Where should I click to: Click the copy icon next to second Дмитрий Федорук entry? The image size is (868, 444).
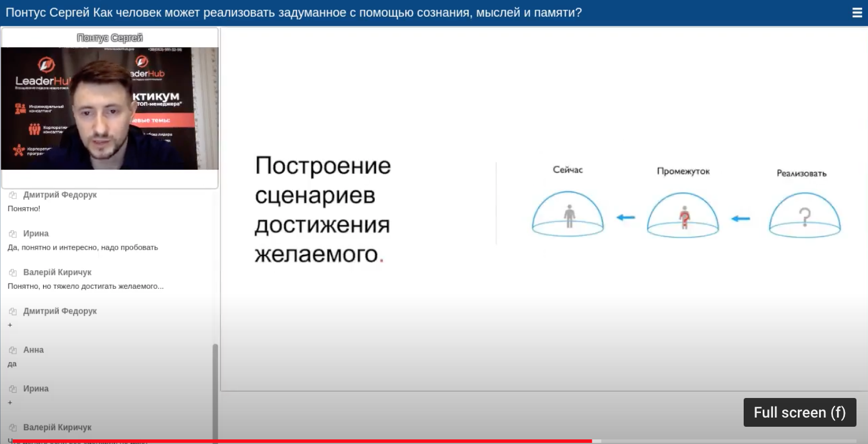point(12,311)
